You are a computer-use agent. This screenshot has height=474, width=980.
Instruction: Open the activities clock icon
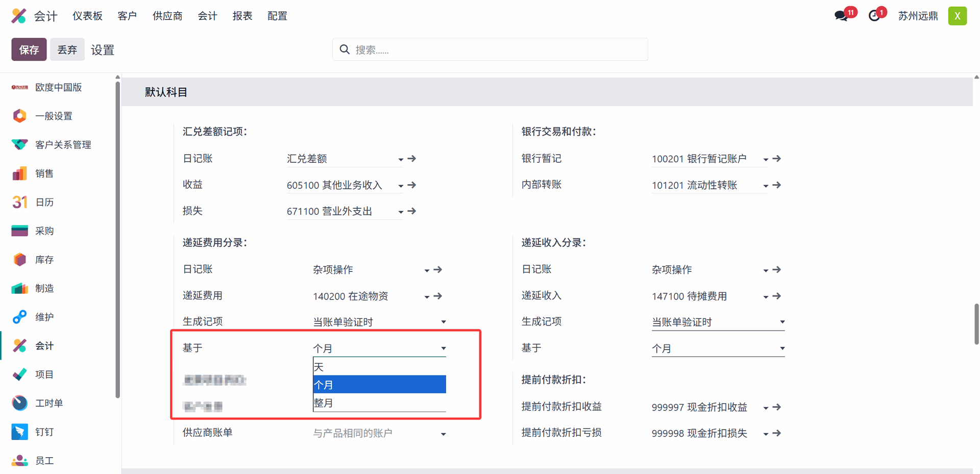click(874, 16)
